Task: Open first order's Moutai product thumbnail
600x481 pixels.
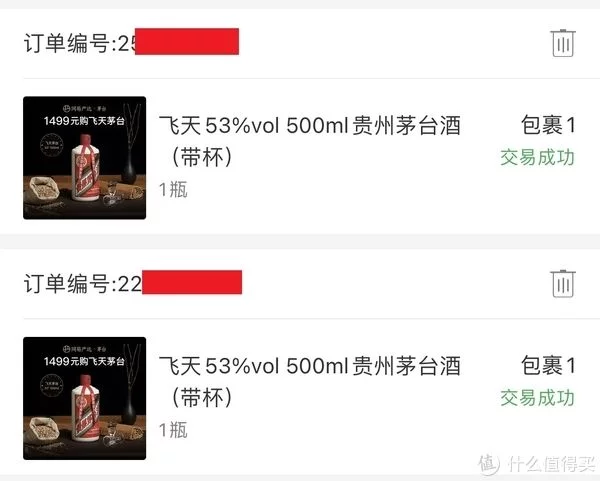Action: coord(85,158)
